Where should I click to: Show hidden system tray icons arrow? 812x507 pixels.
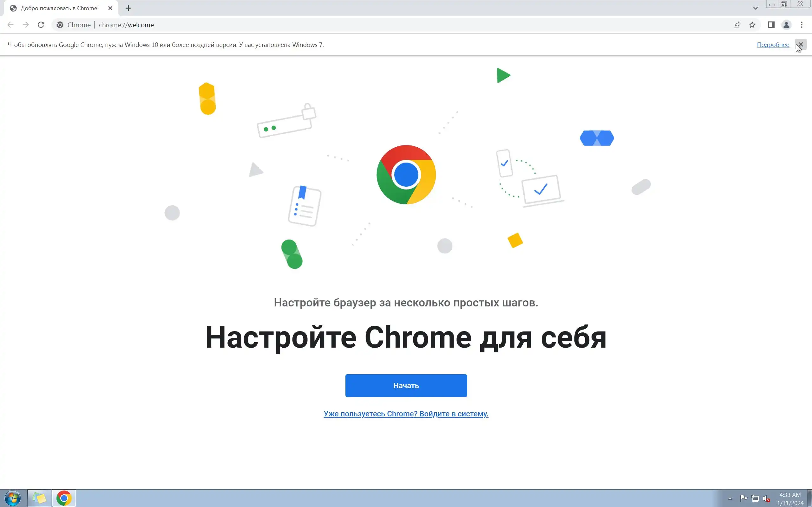click(730, 498)
